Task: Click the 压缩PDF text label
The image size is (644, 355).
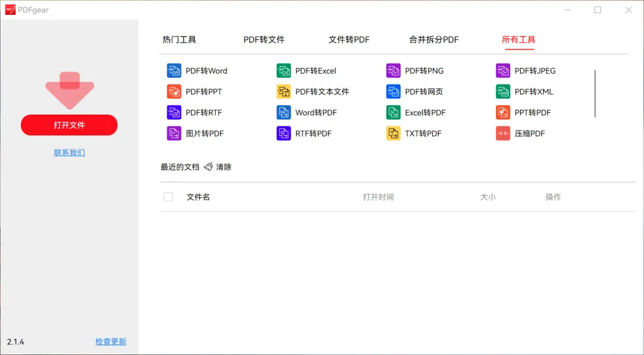Action: tap(530, 134)
